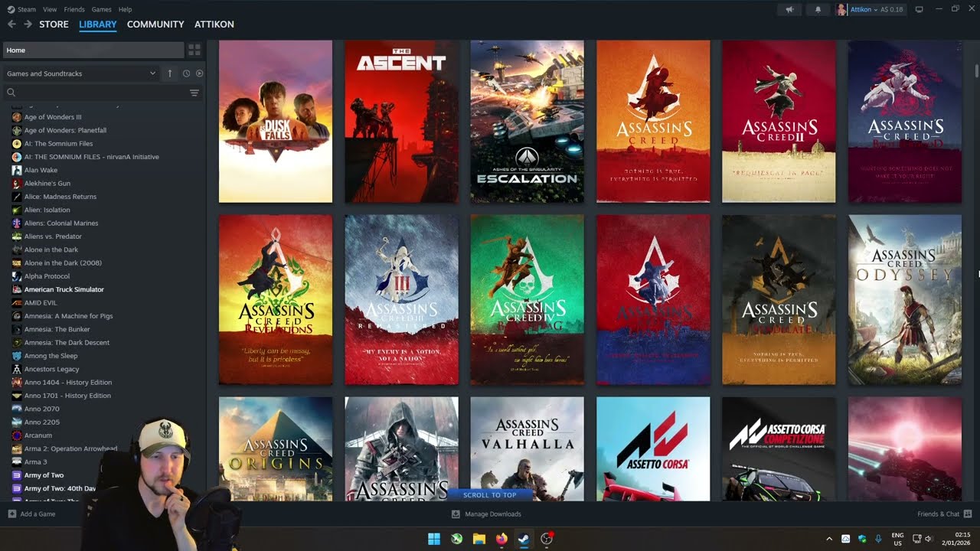This screenshot has width=980, height=551.
Task: Select Alpha Protocol in game list
Action: point(47,276)
